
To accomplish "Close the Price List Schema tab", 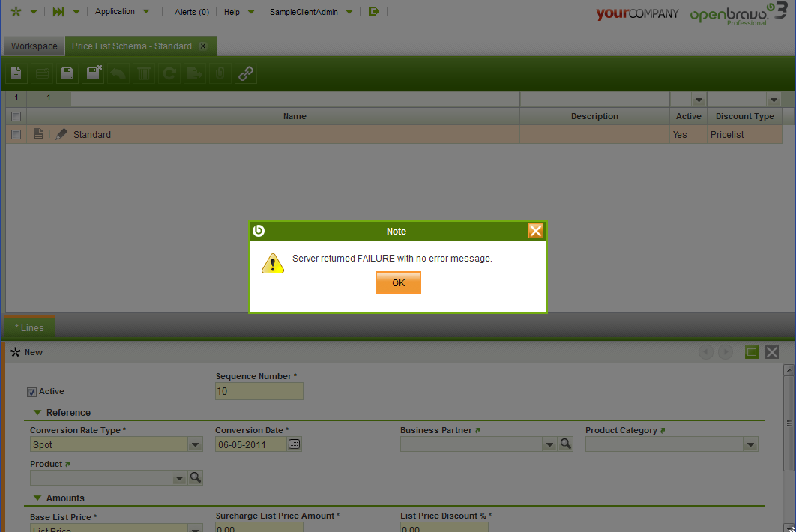I will pyautogui.click(x=203, y=46).
